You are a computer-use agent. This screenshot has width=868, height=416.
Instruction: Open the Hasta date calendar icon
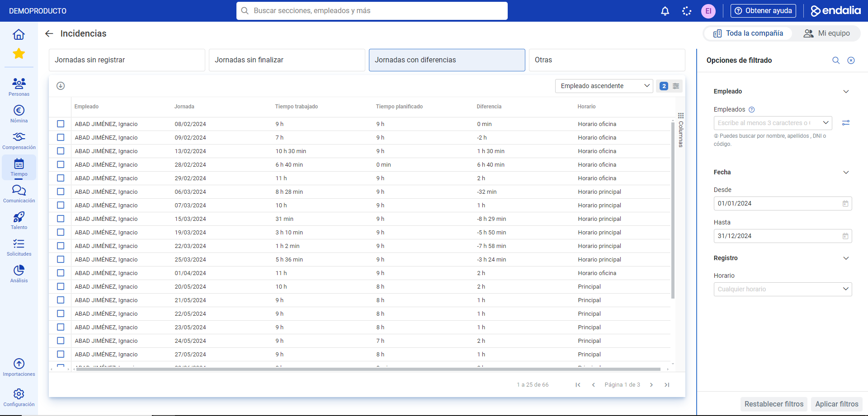coord(845,236)
